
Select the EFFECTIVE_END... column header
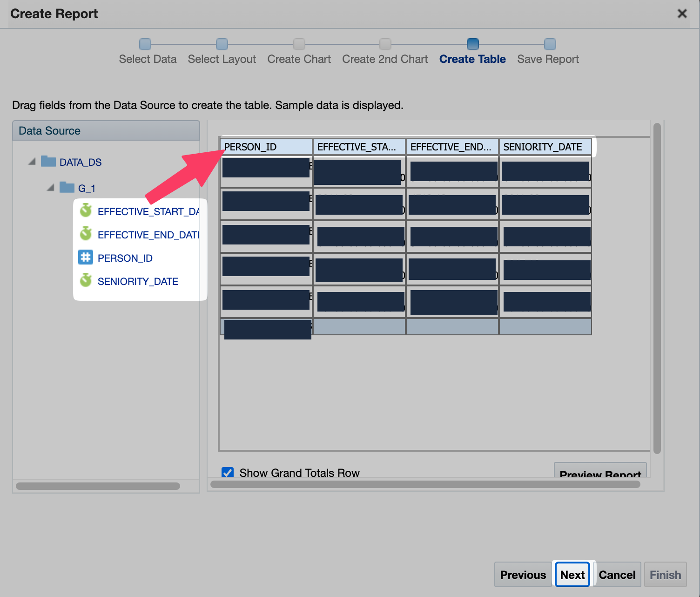pyautogui.click(x=452, y=147)
